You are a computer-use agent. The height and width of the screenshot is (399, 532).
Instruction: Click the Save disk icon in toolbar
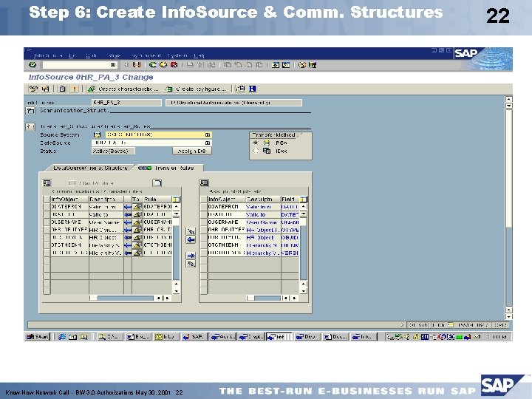click(x=137, y=64)
